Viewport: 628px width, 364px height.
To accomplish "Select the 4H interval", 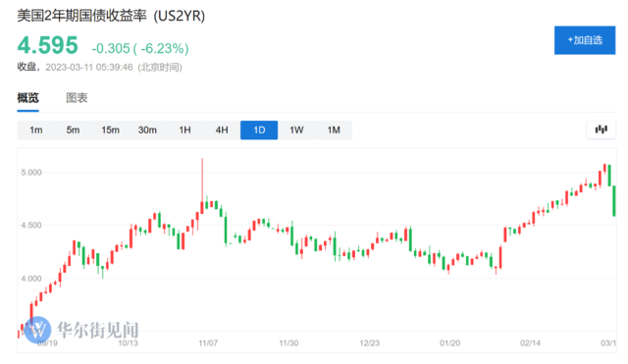I will pyautogui.click(x=222, y=130).
